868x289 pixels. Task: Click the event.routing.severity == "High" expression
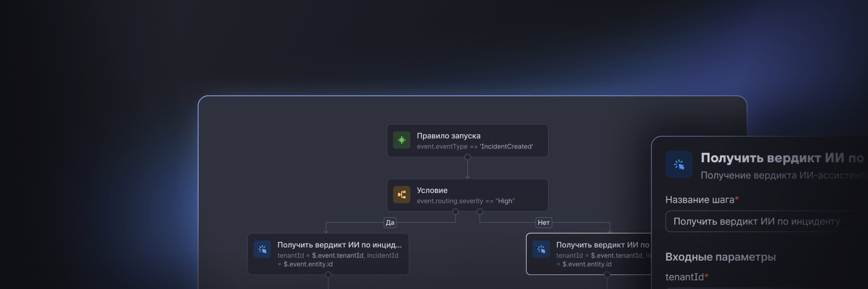click(x=465, y=201)
